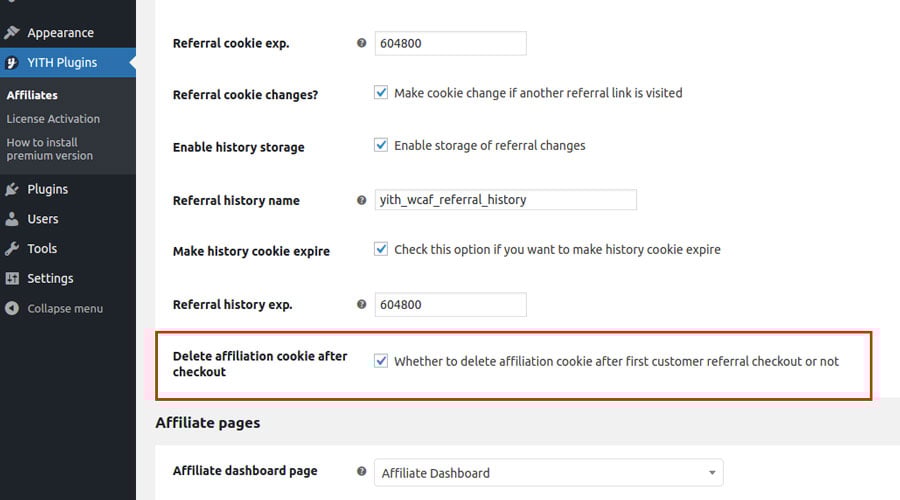
Task: Click the Users person icon
Action: coord(12,219)
